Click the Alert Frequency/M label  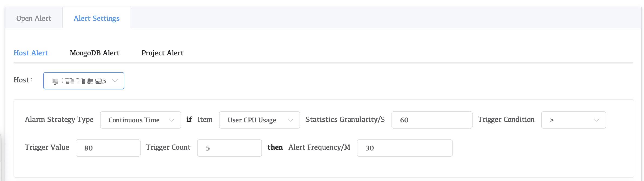[x=319, y=147]
